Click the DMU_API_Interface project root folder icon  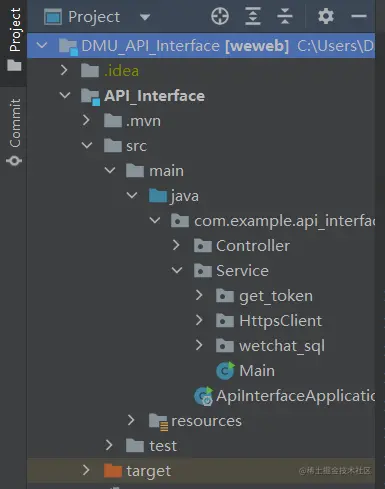pyautogui.click(x=68, y=46)
